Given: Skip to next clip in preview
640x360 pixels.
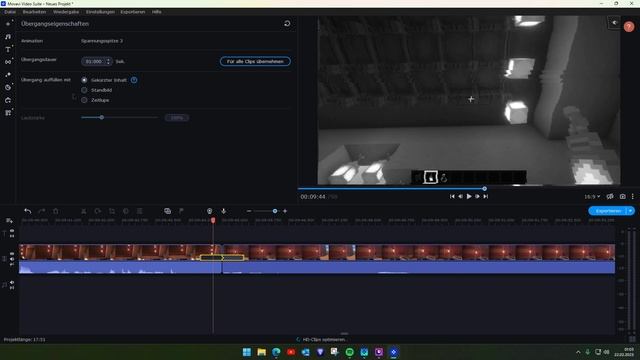Looking at the screenshot, I should tap(486, 196).
